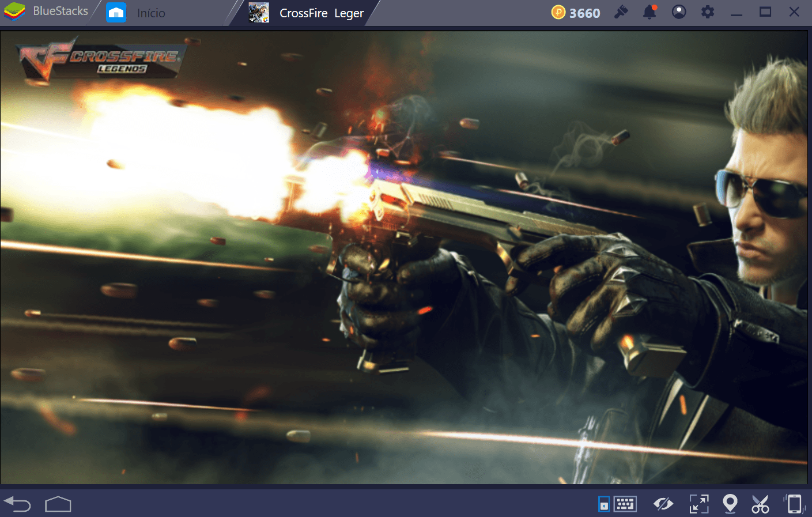
Task: Tap the Android home button
Action: point(58,504)
